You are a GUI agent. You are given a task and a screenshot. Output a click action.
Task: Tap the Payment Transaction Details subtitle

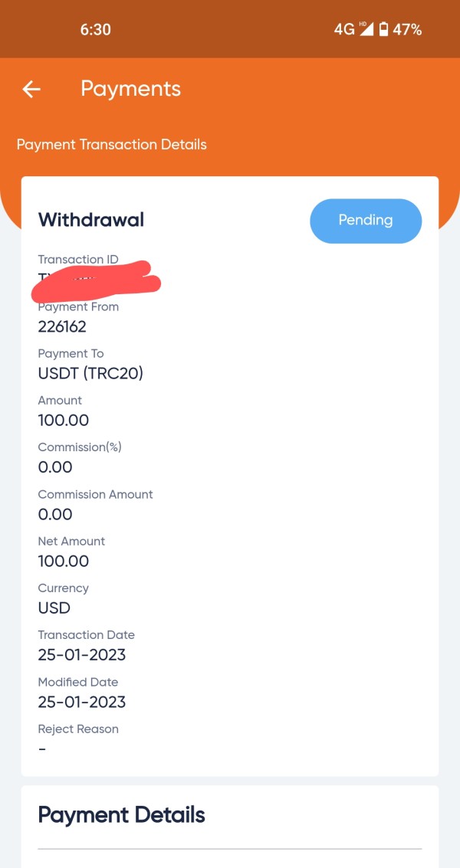click(x=112, y=144)
